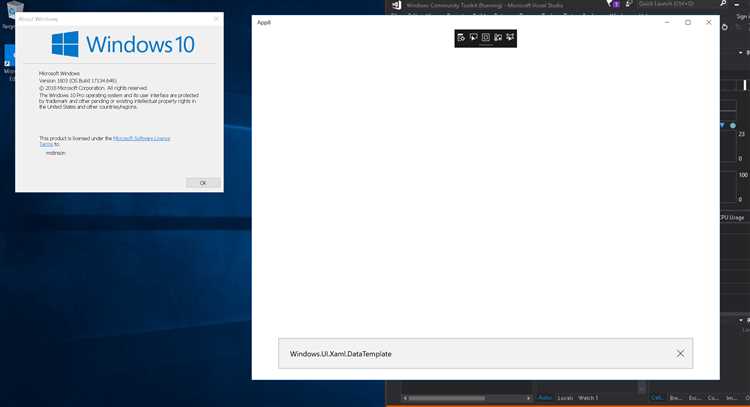This screenshot has height=407, width=750.
Task: Click the right arrow of Visual Studio scrollbar
Action: point(528,398)
